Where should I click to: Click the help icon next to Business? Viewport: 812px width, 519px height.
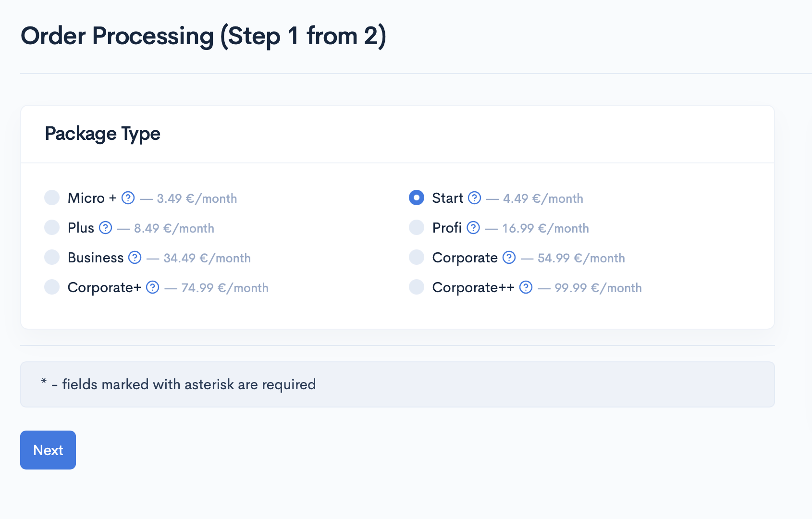(135, 258)
